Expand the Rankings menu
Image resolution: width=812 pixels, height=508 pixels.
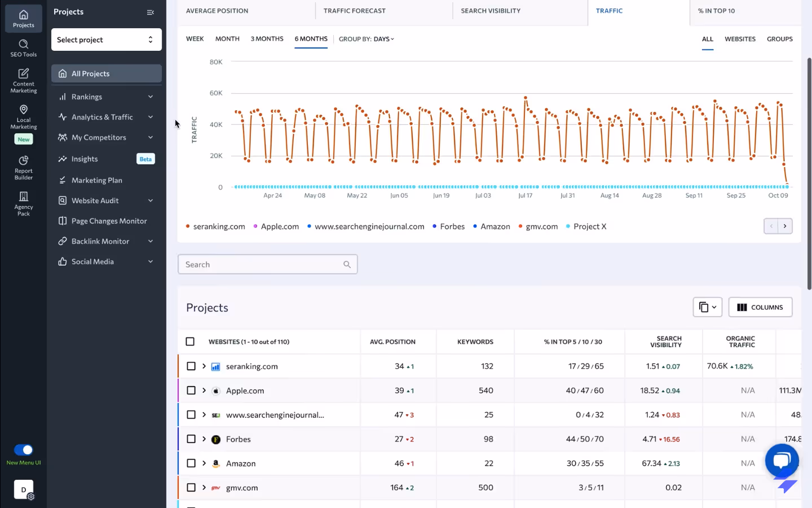[x=107, y=97]
